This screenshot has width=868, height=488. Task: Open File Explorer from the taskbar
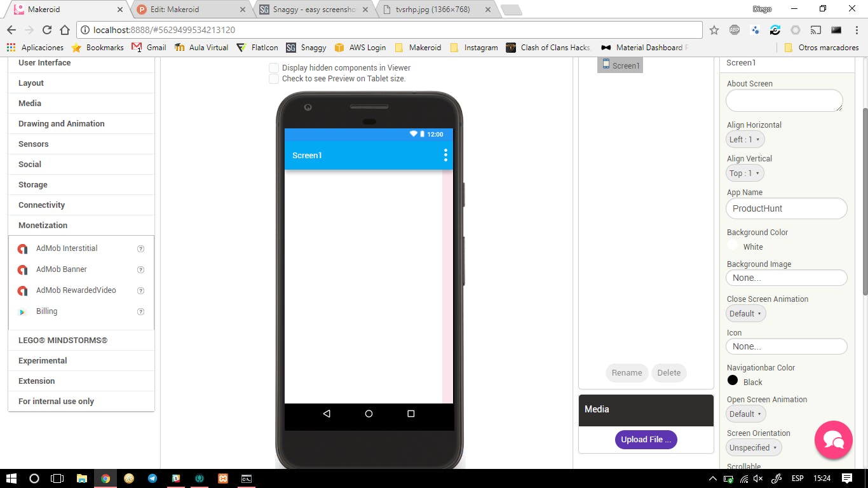(81, 478)
